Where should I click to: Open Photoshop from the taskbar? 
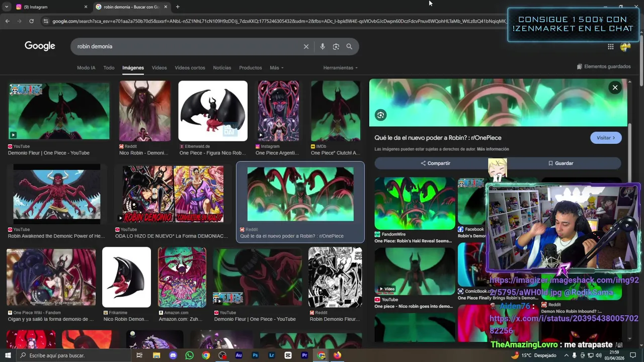(x=255, y=355)
